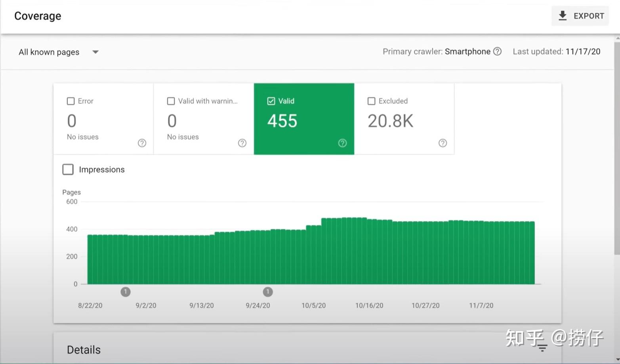Enable the Excluded checkbox
The image size is (620, 364).
pos(372,101)
